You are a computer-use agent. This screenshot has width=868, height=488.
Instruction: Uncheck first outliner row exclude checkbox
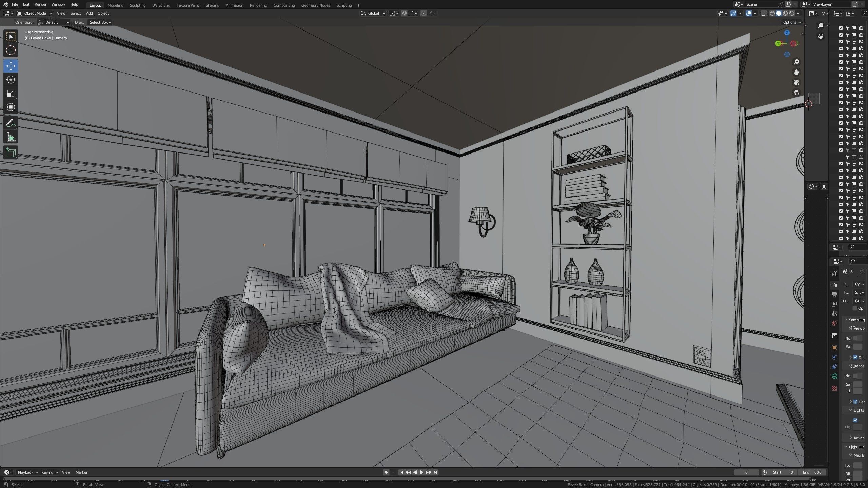pyautogui.click(x=841, y=28)
